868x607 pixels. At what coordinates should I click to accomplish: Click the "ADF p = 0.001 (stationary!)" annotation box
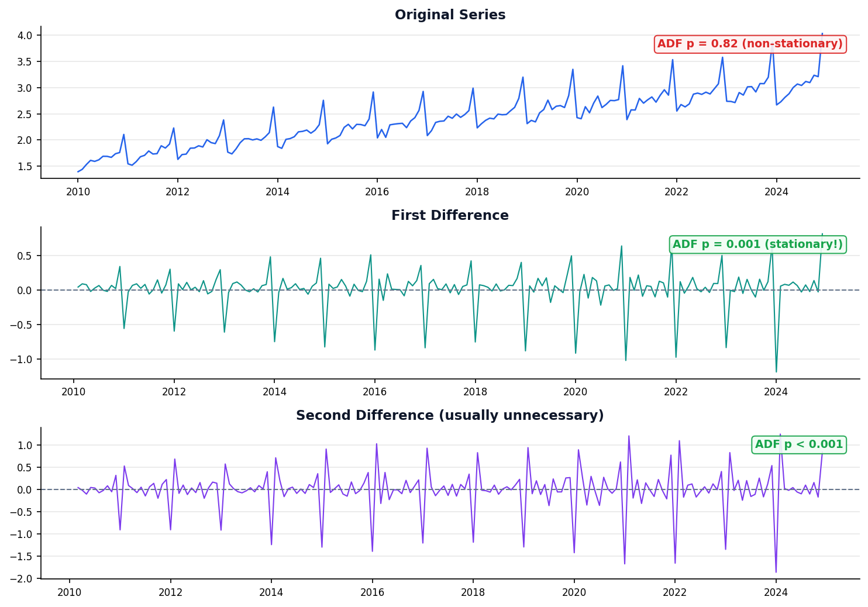[757, 244]
